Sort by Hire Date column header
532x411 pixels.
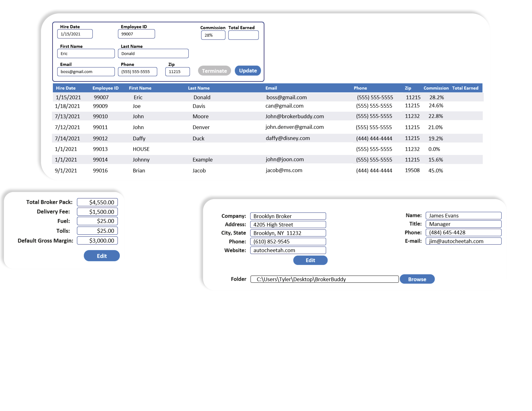pyautogui.click(x=66, y=88)
